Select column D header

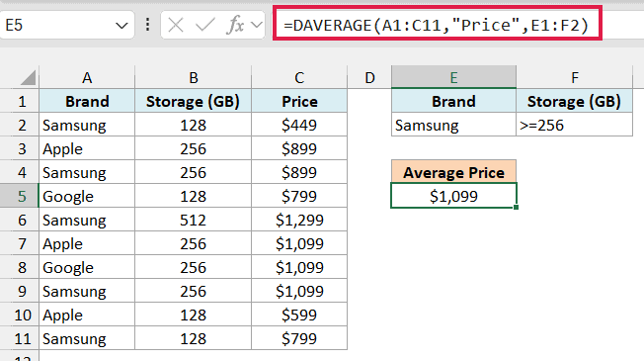tap(369, 77)
